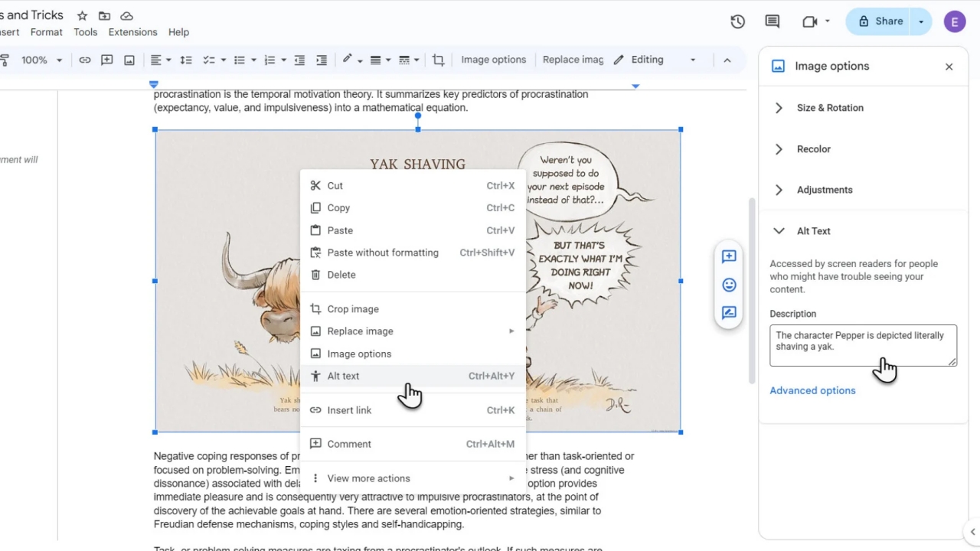Select the crop image tool in toolbar
The height and width of the screenshot is (551, 980).
tap(438, 60)
